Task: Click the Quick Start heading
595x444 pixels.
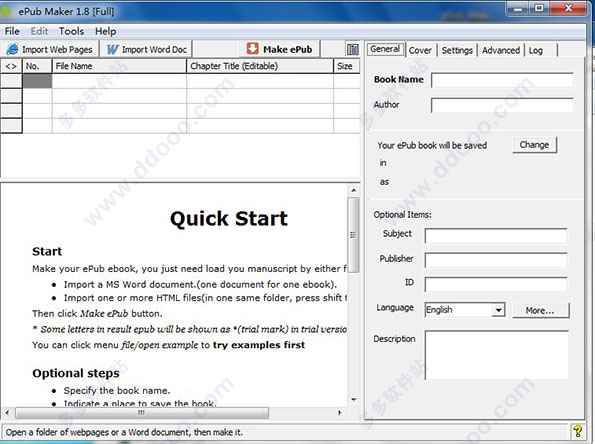Action: coord(229,219)
